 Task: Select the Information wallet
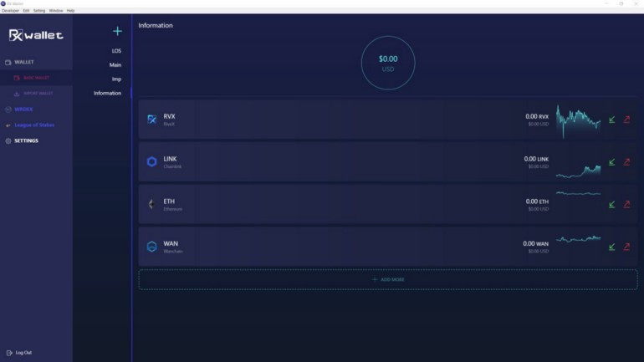point(107,93)
